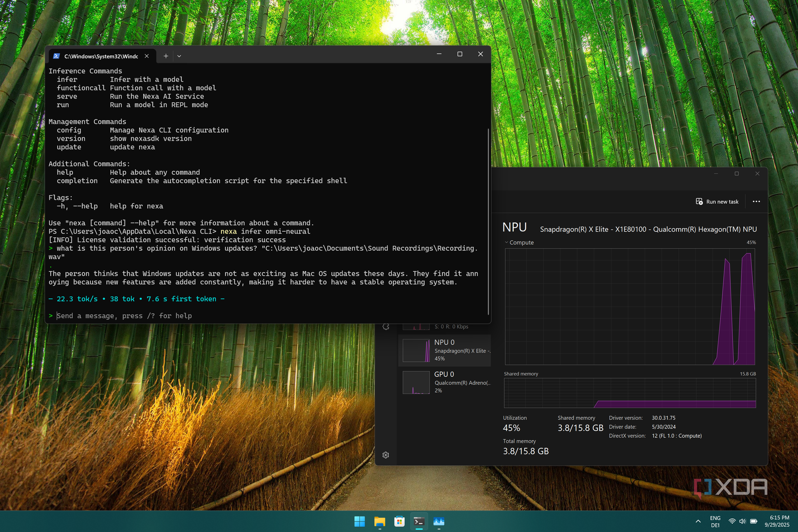Click the 'Management Commands' heading in Terminal
The height and width of the screenshot is (532, 798).
[87, 122]
